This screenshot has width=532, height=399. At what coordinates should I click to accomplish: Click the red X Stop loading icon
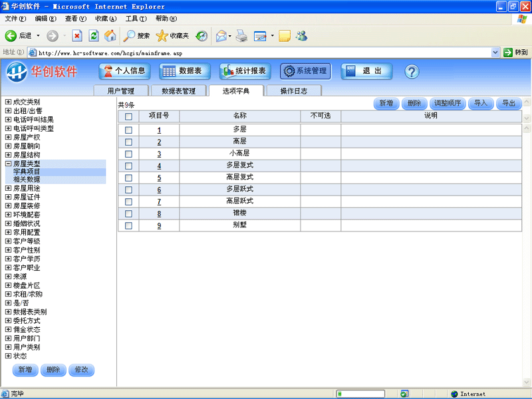(x=77, y=36)
